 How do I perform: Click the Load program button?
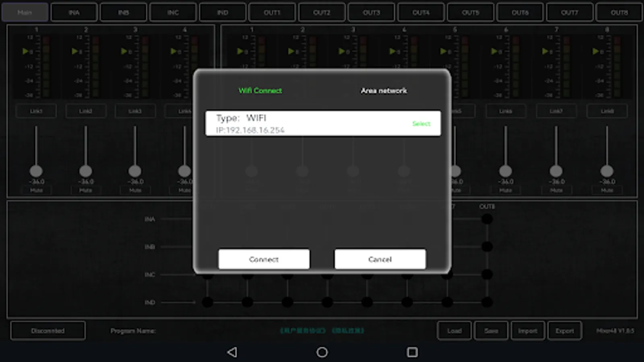pos(454,331)
